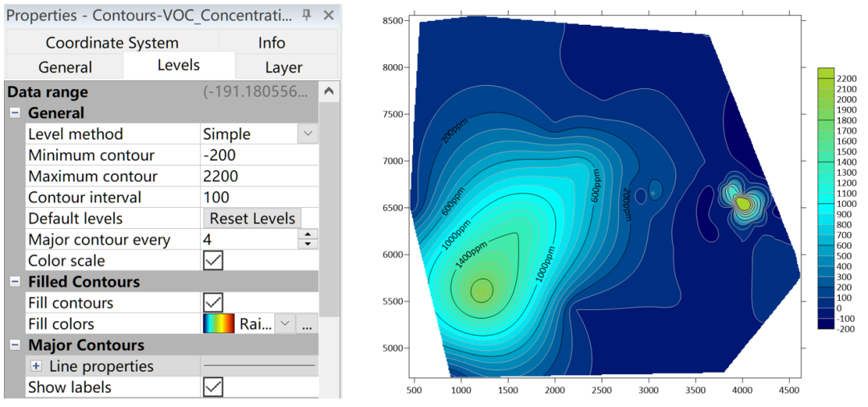Image resolution: width=868 pixels, height=407 pixels.
Task: Open the Info tab
Action: [x=272, y=43]
